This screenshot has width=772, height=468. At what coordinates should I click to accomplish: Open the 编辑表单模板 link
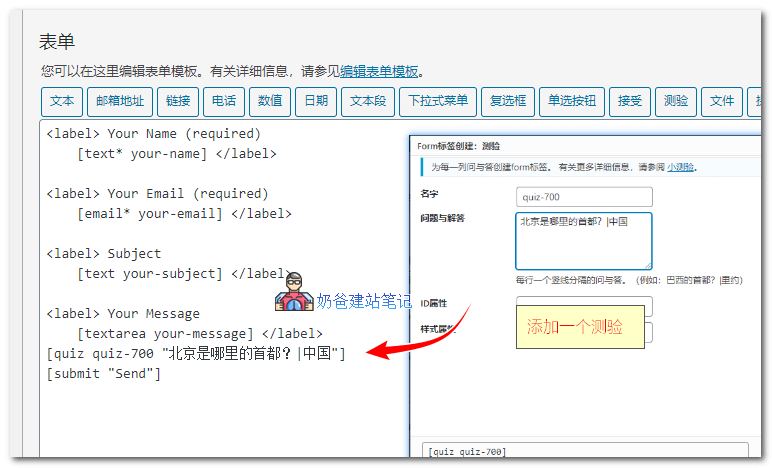click(x=379, y=72)
